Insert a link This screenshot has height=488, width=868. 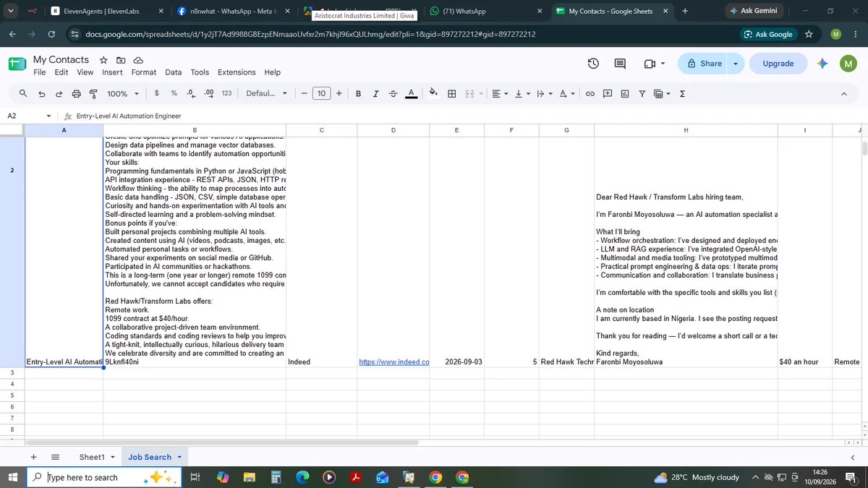click(x=590, y=93)
